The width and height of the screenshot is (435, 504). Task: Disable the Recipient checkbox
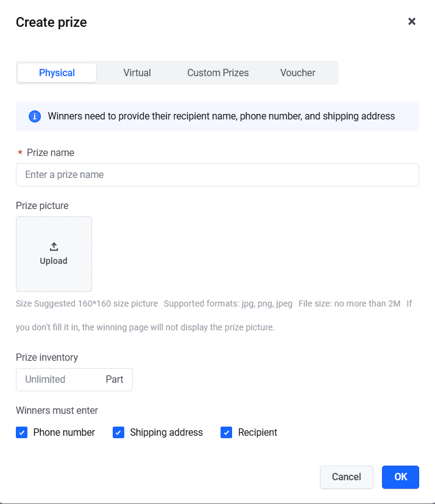[227, 433]
